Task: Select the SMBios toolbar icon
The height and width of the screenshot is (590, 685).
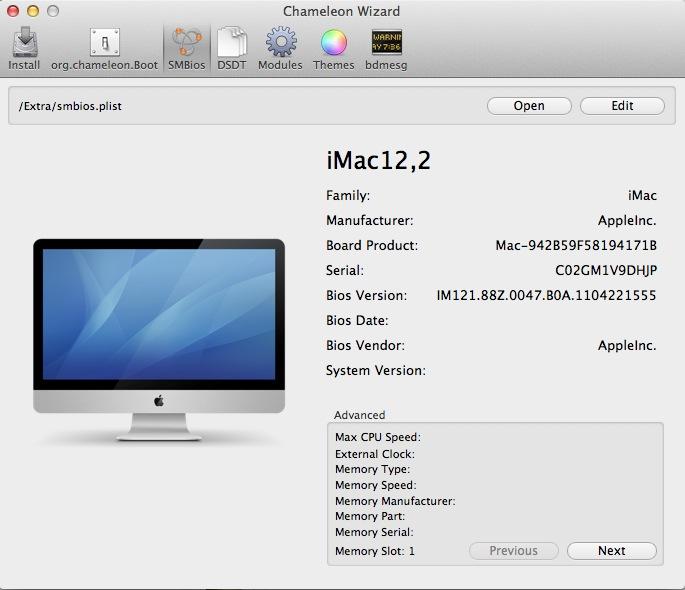Action: [187, 48]
